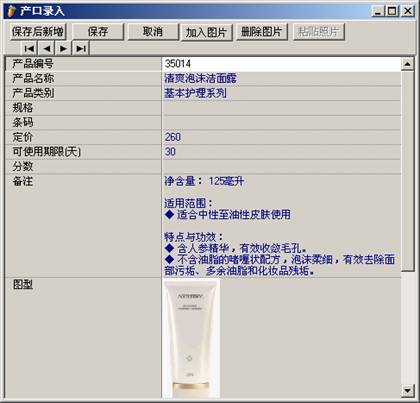Select the 产品编号 field with 35014

click(281, 64)
